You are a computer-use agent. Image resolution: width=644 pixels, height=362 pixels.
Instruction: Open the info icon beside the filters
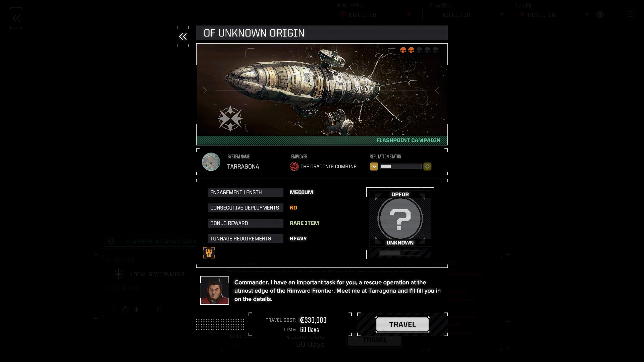click(600, 14)
